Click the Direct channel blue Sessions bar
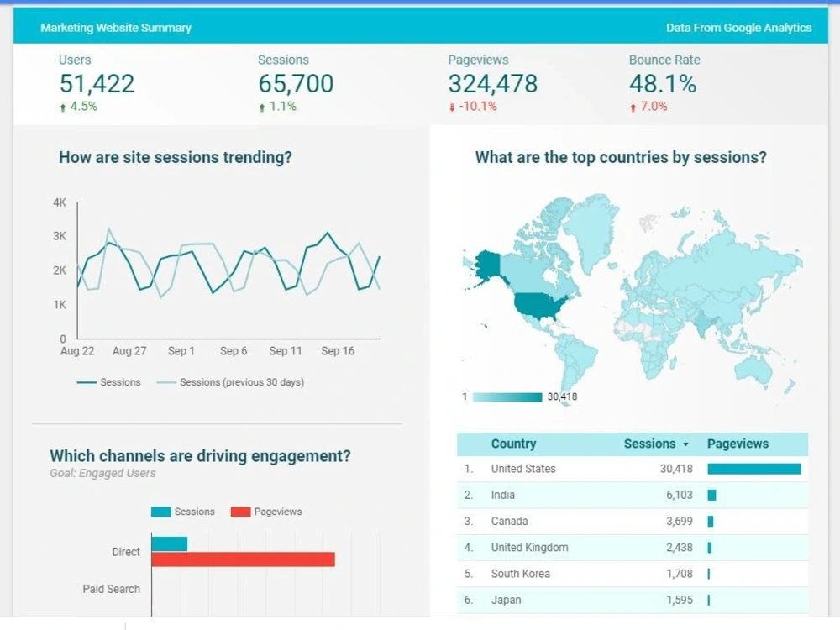The height and width of the screenshot is (630, 840). pyautogui.click(x=170, y=543)
